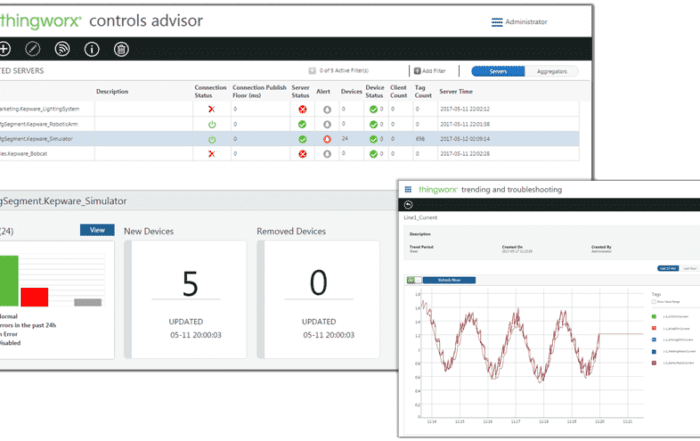
Task: Check the Show Value Range checkbox
Action: 654,302
